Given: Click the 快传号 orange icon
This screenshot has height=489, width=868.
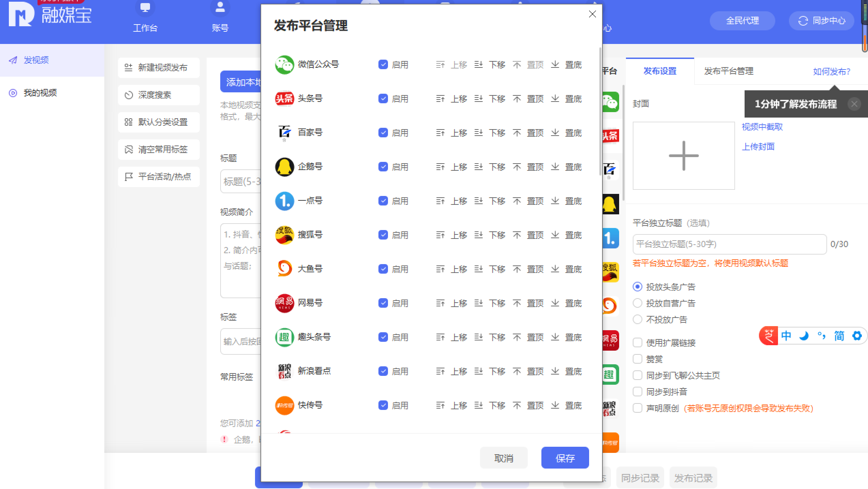Looking at the screenshot, I should click(284, 406).
